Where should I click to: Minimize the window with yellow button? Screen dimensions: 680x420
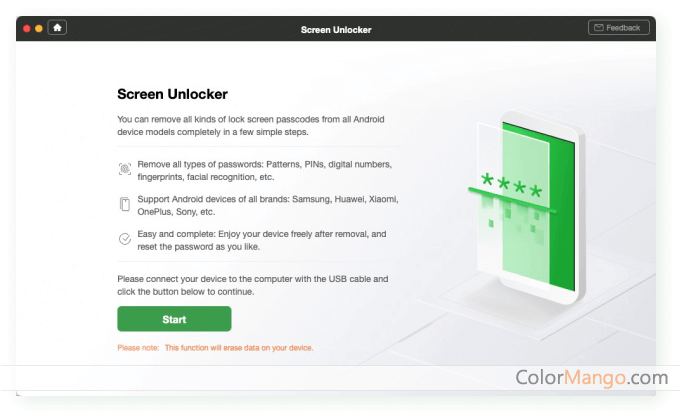(x=39, y=28)
